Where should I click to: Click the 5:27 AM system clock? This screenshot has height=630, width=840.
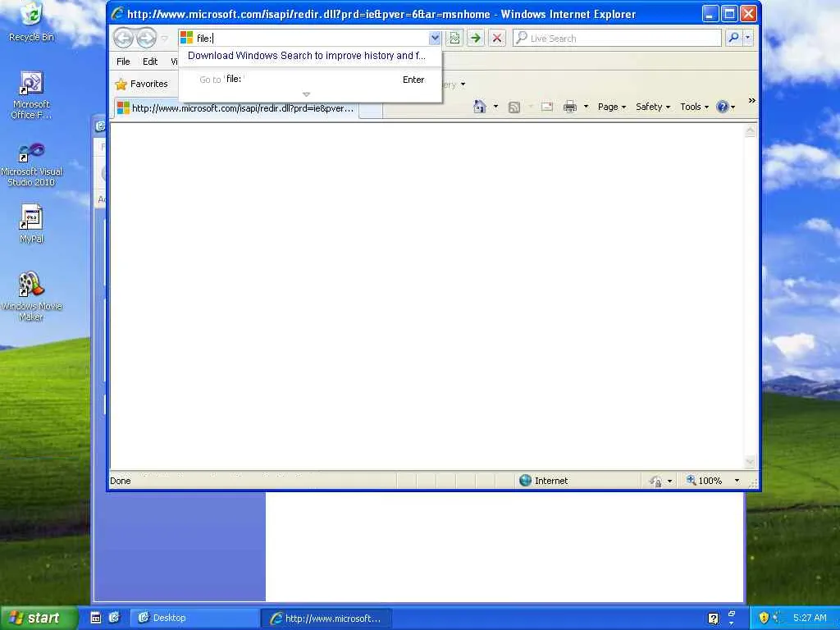[x=810, y=618]
